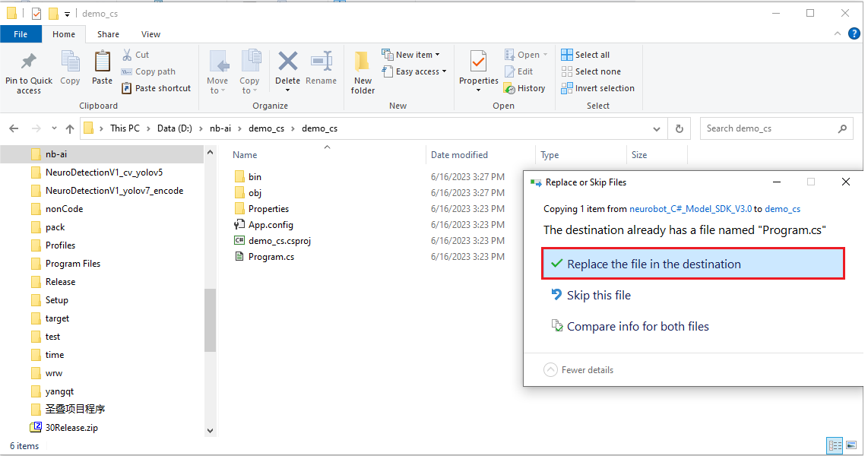Select the Release folder in tree

pos(60,282)
